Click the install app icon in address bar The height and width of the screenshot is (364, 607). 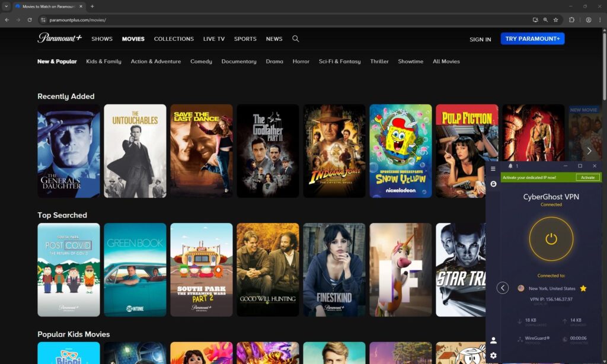pyautogui.click(x=535, y=20)
